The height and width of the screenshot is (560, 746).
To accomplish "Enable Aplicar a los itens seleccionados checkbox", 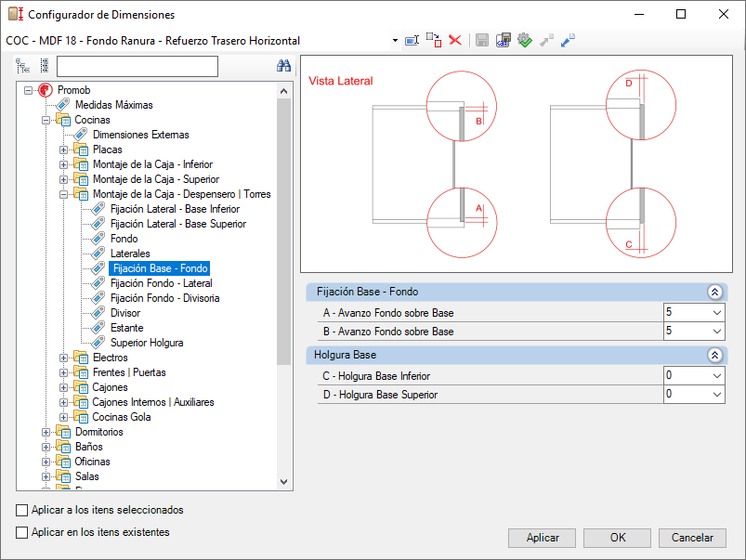I will pyautogui.click(x=22, y=510).
